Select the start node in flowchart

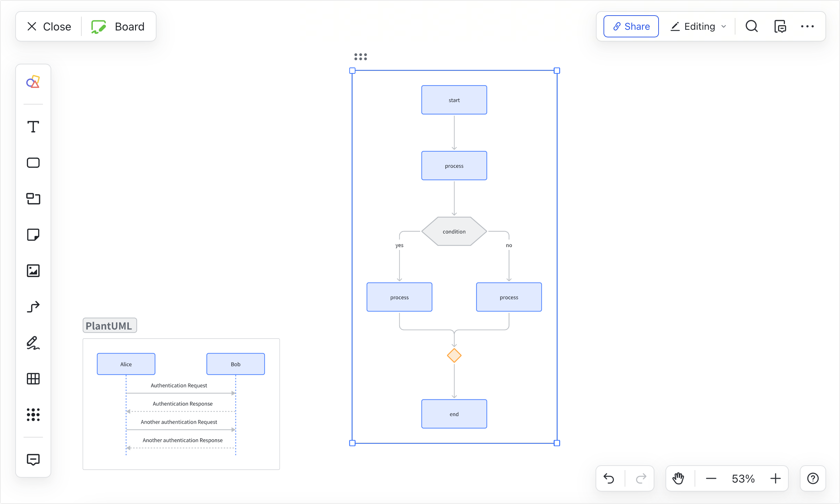point(454,100)
